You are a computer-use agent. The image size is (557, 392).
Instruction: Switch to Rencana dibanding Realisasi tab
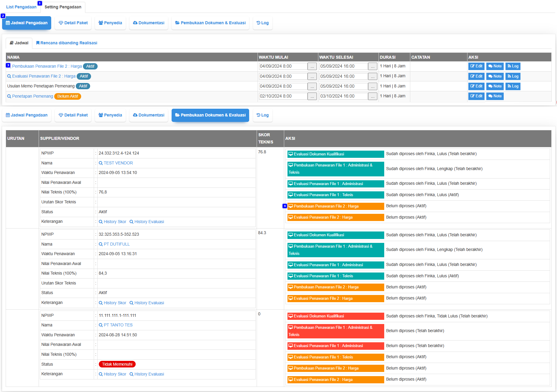(67, 43)
